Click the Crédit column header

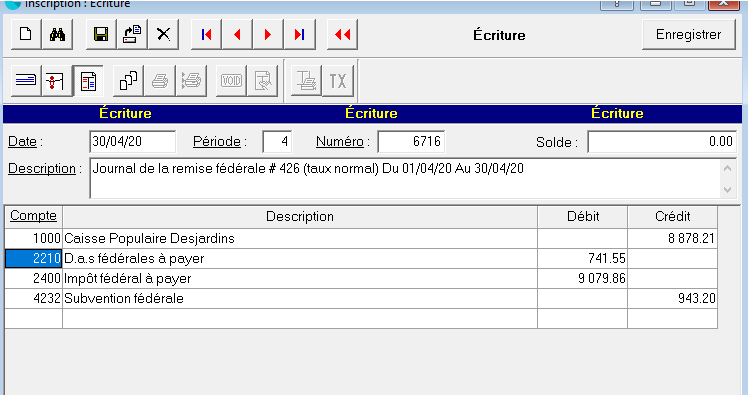[673, 217]
